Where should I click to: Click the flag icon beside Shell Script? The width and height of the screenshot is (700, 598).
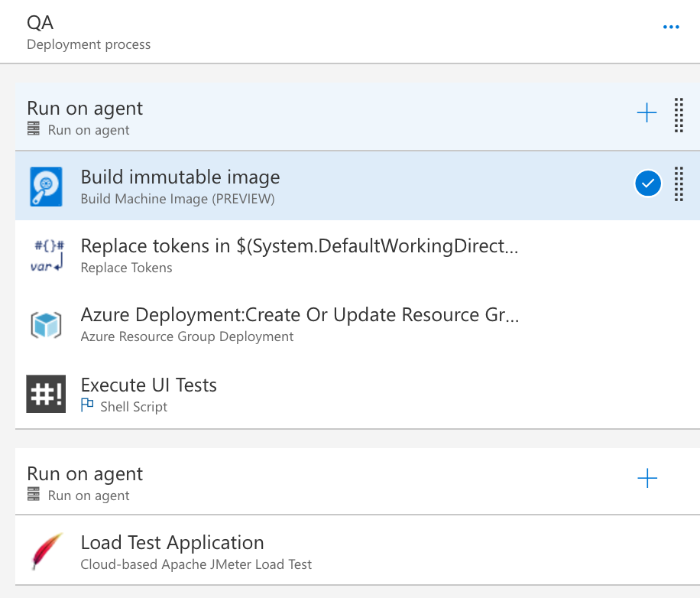click(87, 407)
